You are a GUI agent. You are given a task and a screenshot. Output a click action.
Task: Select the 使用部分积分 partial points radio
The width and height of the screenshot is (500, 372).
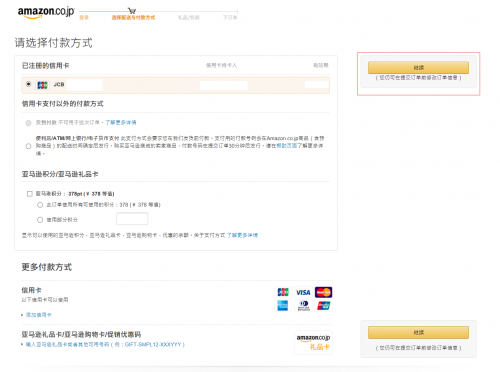[40, 220]
